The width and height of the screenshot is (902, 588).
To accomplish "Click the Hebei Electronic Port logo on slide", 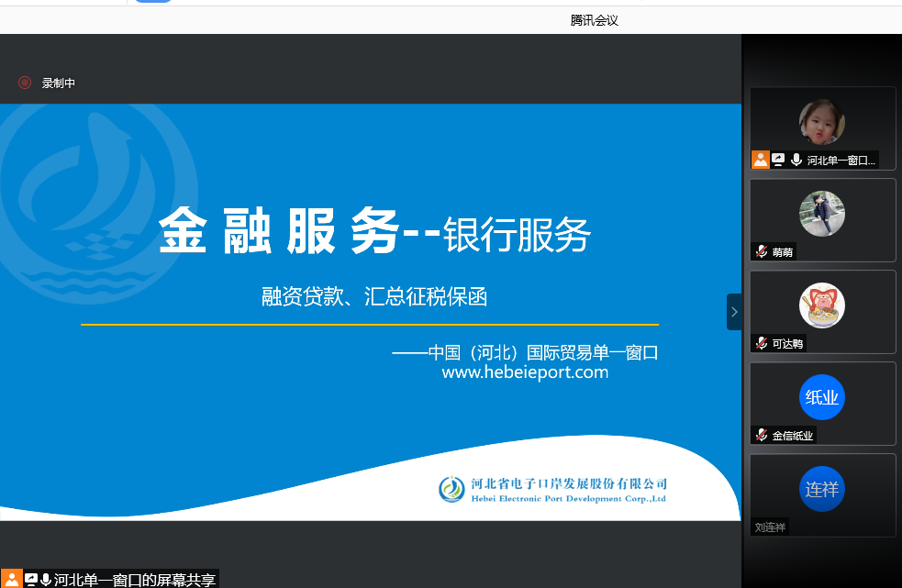I will click(451, 490).
